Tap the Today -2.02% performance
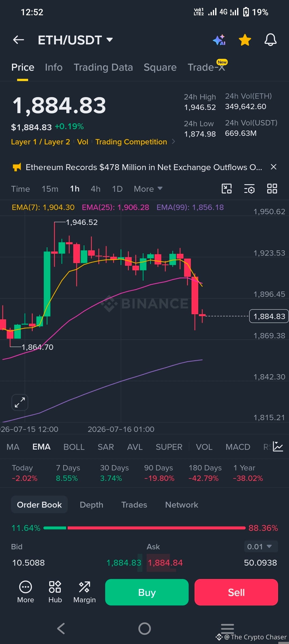289x644 pixels. click(x=25, y=473)
